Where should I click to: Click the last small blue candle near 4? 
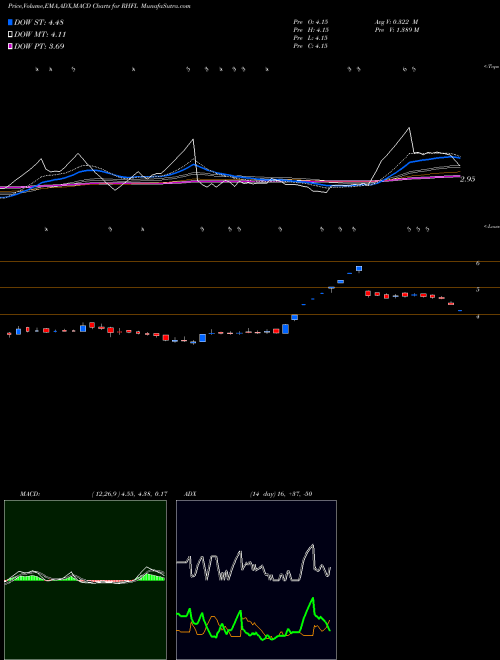[x=460, y=311]
